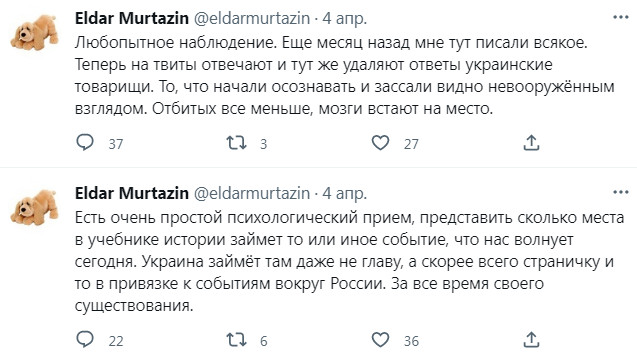Open Eldar Murtazin profile from first tweet name

(x=132, y=18)
